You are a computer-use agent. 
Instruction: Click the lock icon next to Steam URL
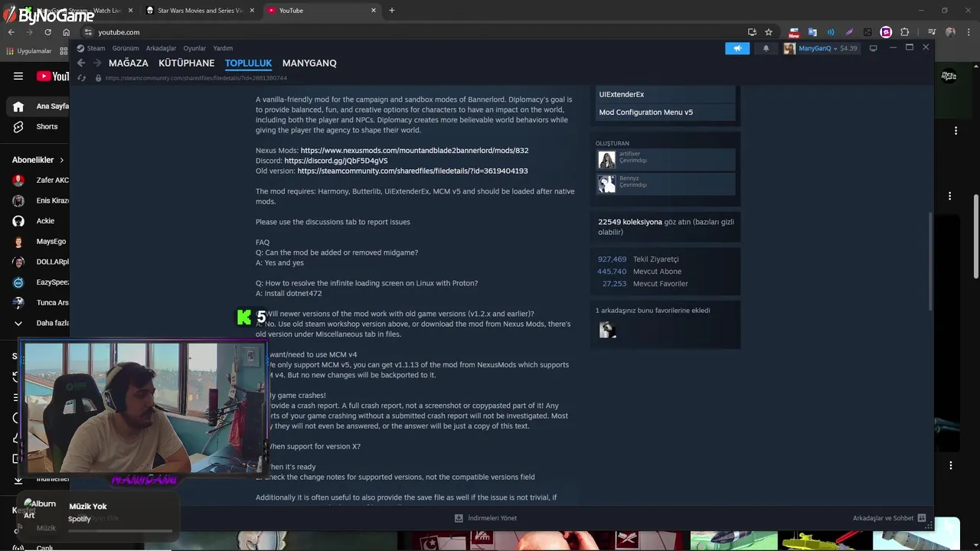coord(98,77)
